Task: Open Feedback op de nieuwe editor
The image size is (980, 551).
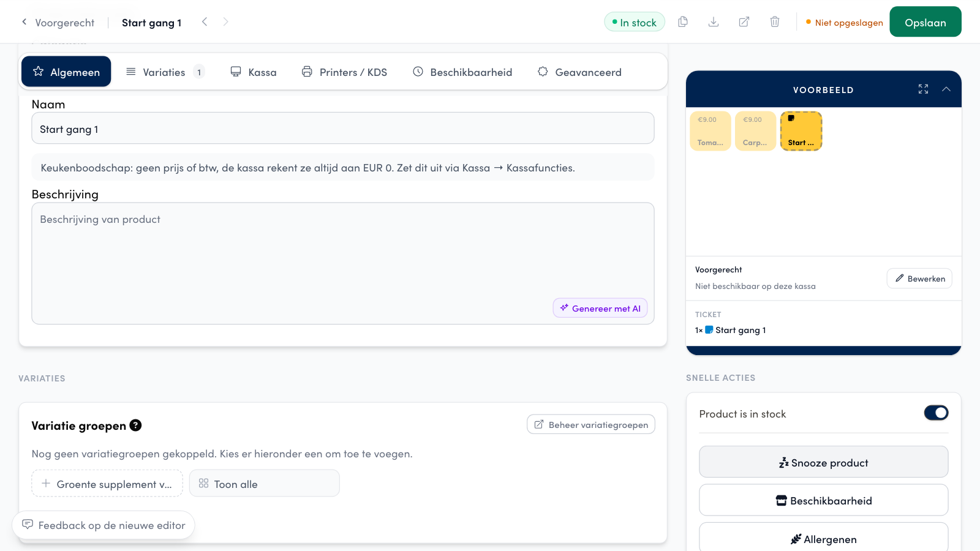Action: click(x=104, y=525)
